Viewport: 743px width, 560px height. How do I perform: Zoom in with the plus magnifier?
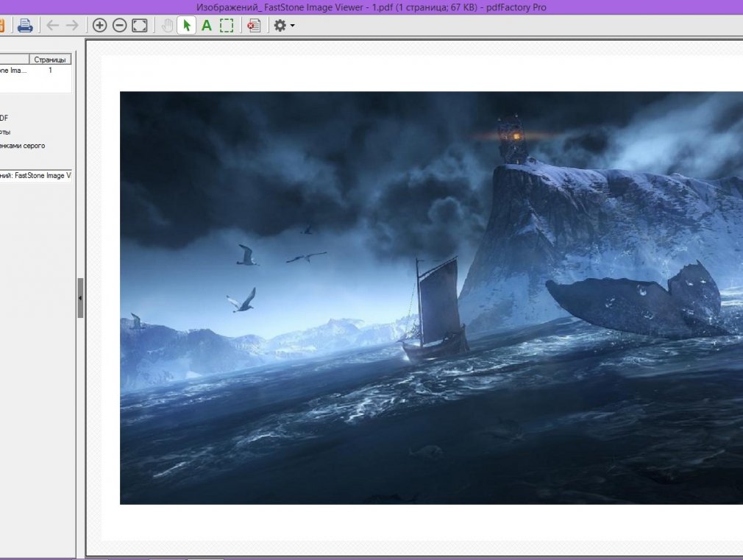click(x=99, y=25)
